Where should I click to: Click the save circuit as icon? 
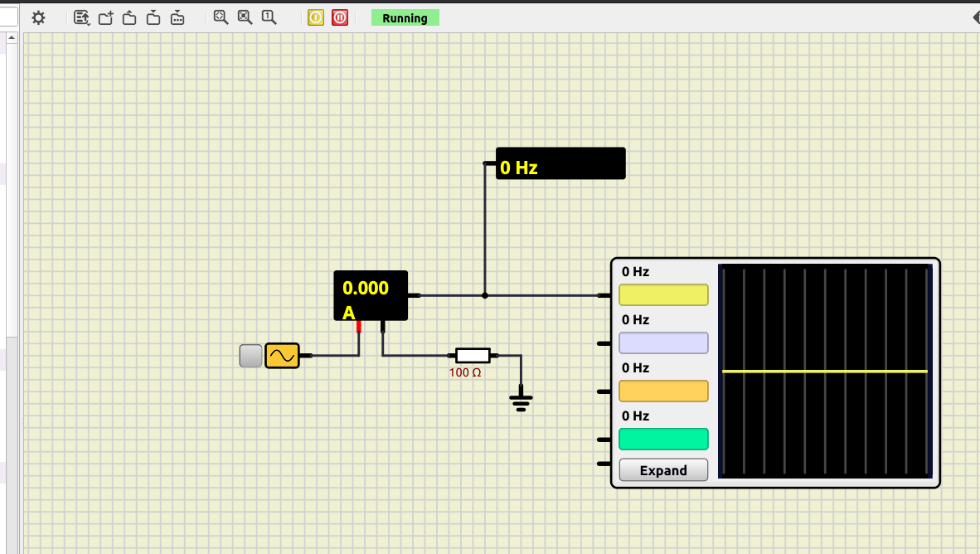coord(177,17)
